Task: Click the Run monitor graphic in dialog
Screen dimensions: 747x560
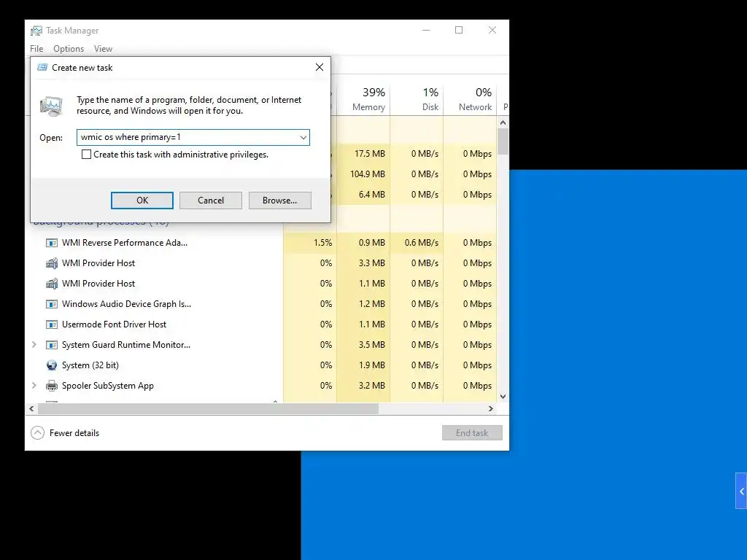Action: click(52, 106)
